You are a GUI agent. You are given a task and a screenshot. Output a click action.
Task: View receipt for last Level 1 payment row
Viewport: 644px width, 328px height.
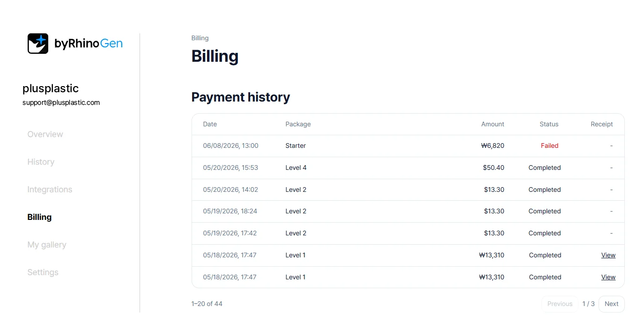(x=608, y=277)
